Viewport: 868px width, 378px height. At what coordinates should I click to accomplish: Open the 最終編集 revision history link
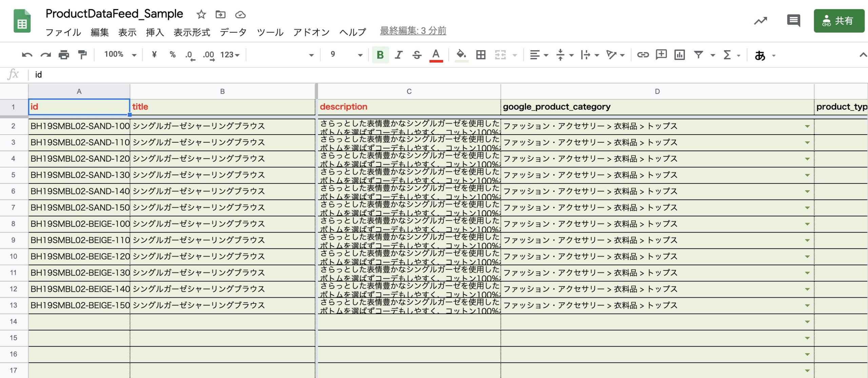413,31
